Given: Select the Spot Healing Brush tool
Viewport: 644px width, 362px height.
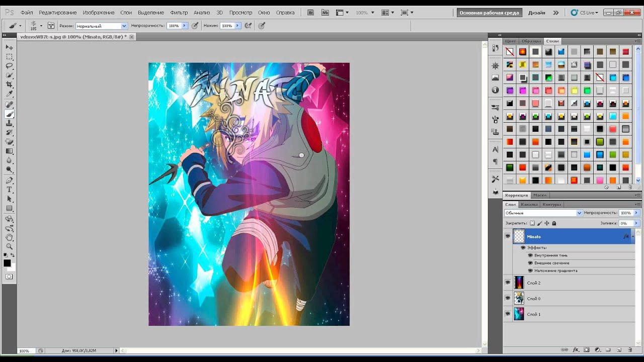Looking at the screenshot, I should 9,105.
